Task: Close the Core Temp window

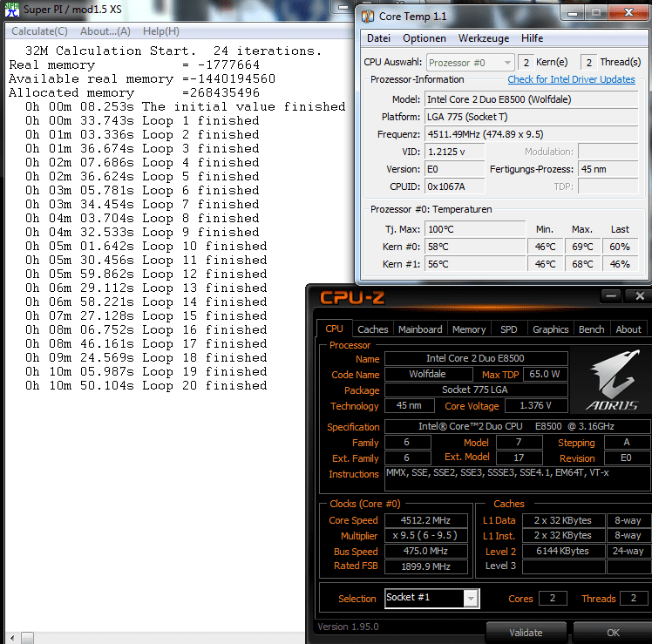Action: click(x=628, y=13)
